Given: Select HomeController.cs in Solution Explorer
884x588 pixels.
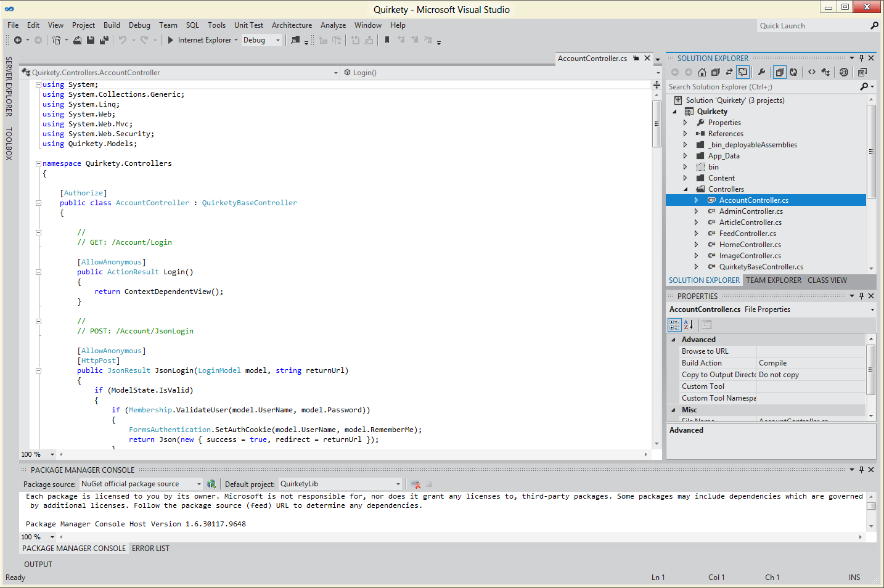Looking at the screenshot, I should pos(750,245).
